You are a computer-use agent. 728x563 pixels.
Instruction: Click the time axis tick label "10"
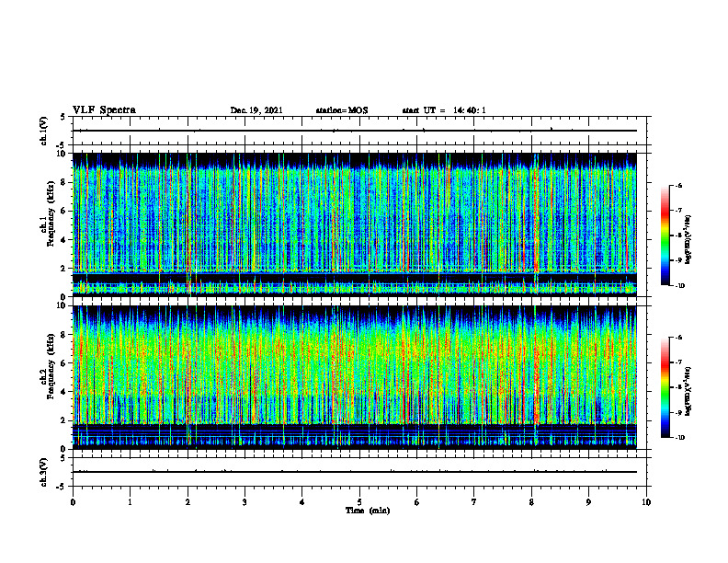(x=646, y=502)
